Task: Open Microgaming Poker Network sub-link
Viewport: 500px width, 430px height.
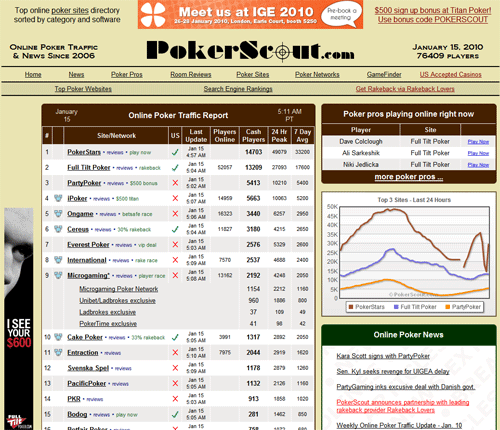Action: 119,289
